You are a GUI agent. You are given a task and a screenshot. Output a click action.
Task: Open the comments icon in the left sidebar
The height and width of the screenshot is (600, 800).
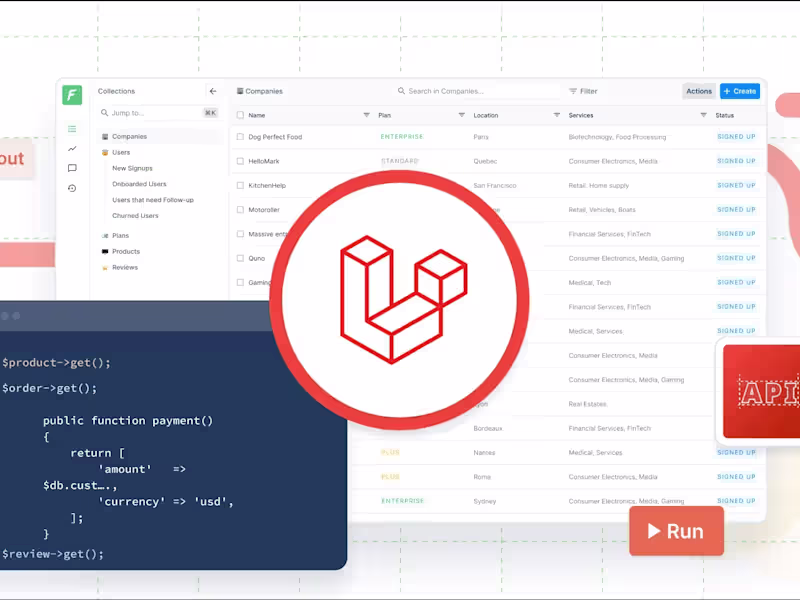point(72,168)
